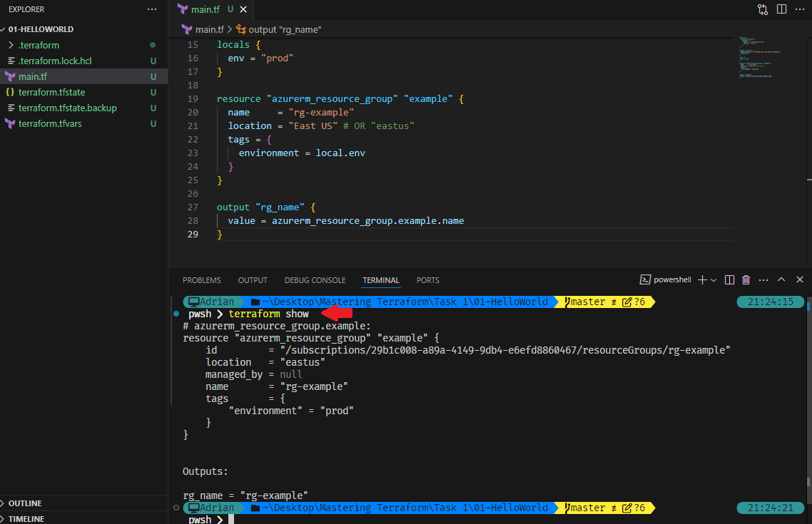The width and height of the screenshot is (812, 524).
Task: Click rg_name = "rg-example" output line
Action: tap(245, 495)
